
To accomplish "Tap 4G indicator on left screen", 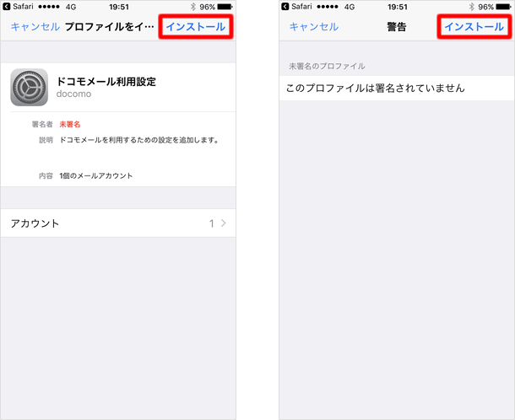I will click(x=71, y=7).
